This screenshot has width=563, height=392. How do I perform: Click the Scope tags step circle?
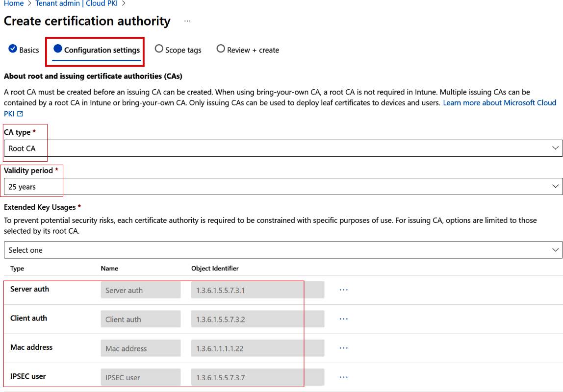159,49
